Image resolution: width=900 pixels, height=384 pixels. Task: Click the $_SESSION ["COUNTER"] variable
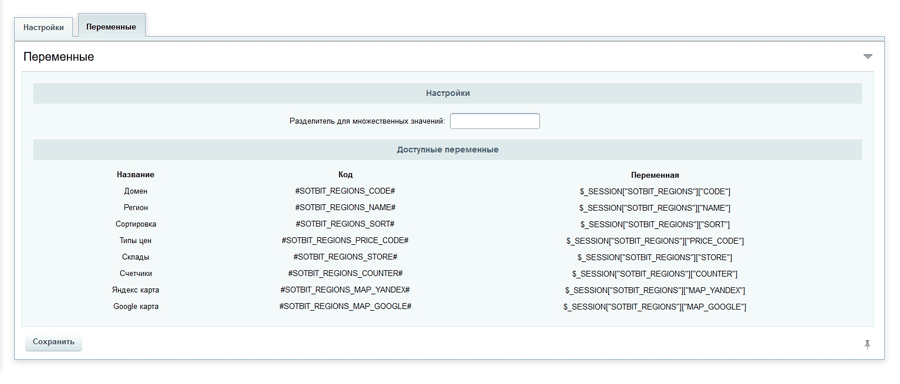click(655, 274)
